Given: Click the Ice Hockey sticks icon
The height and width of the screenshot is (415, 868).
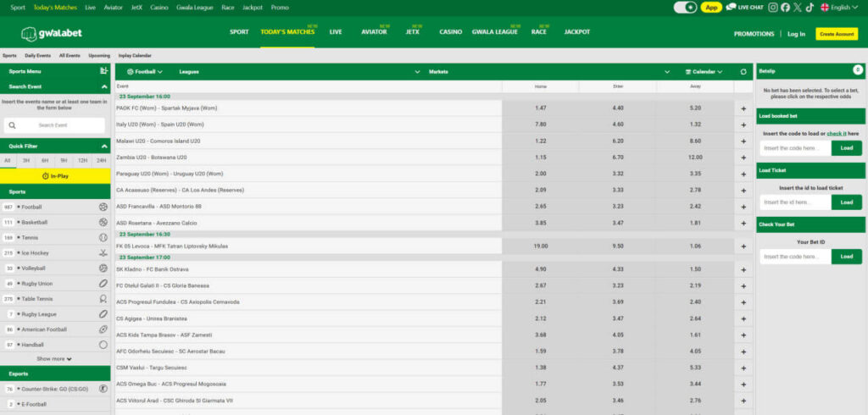Looking at the screenshot, I should [103, 253].
